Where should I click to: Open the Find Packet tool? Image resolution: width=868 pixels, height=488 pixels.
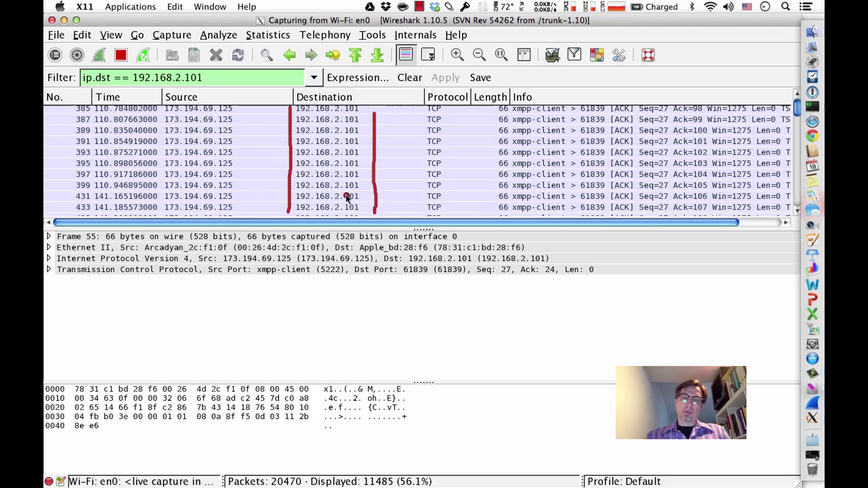266,55
